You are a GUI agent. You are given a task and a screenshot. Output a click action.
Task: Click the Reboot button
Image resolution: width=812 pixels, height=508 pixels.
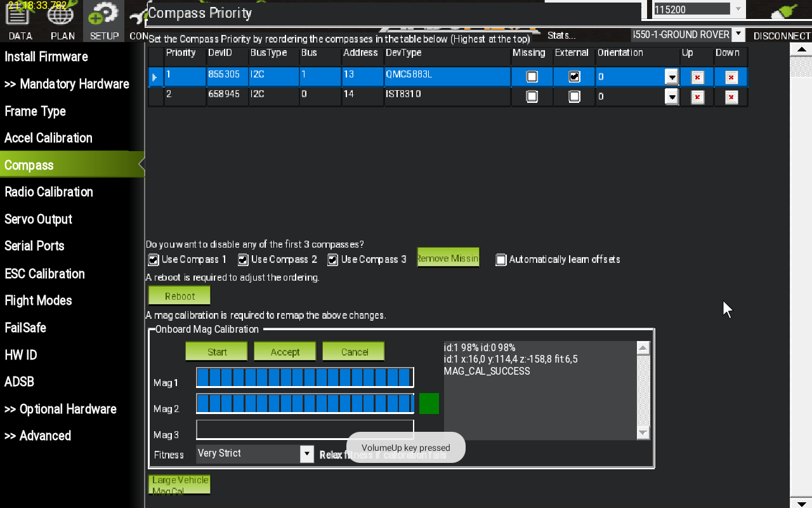coord(180,296)
